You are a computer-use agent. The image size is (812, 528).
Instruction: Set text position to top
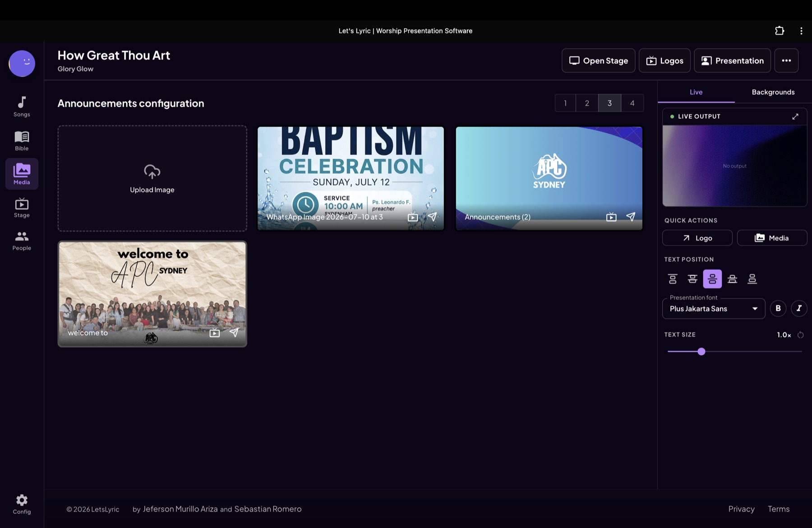673,279
